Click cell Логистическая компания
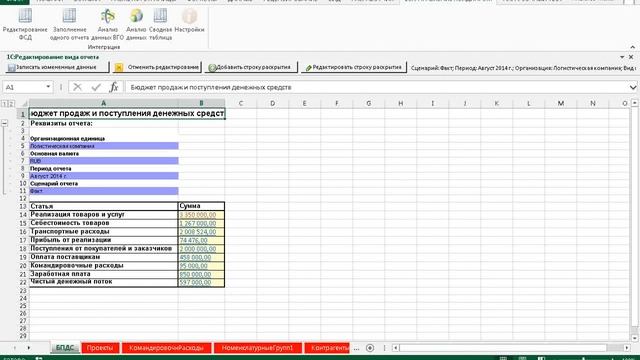The width and height of the screenshot is (640, 360). (x=104, y=146)
